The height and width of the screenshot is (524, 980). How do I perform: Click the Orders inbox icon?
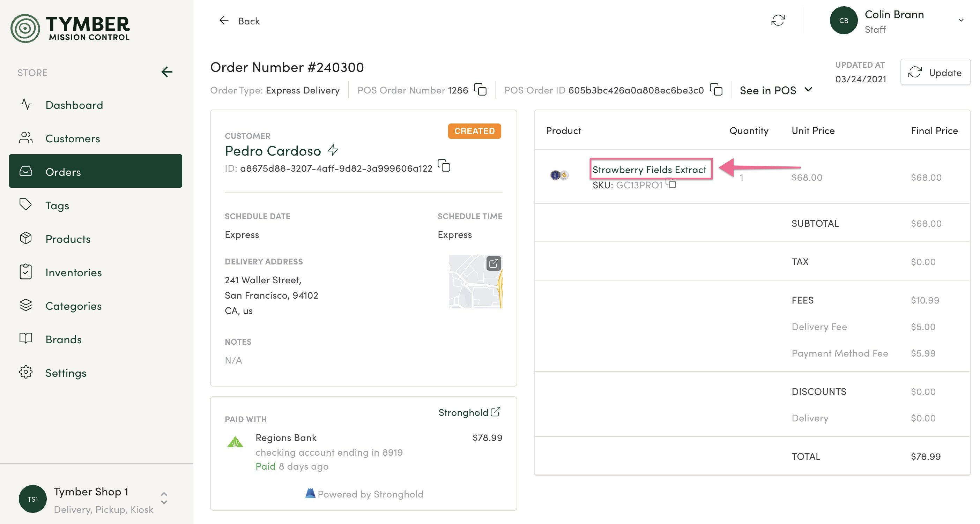tap(26, 171)
